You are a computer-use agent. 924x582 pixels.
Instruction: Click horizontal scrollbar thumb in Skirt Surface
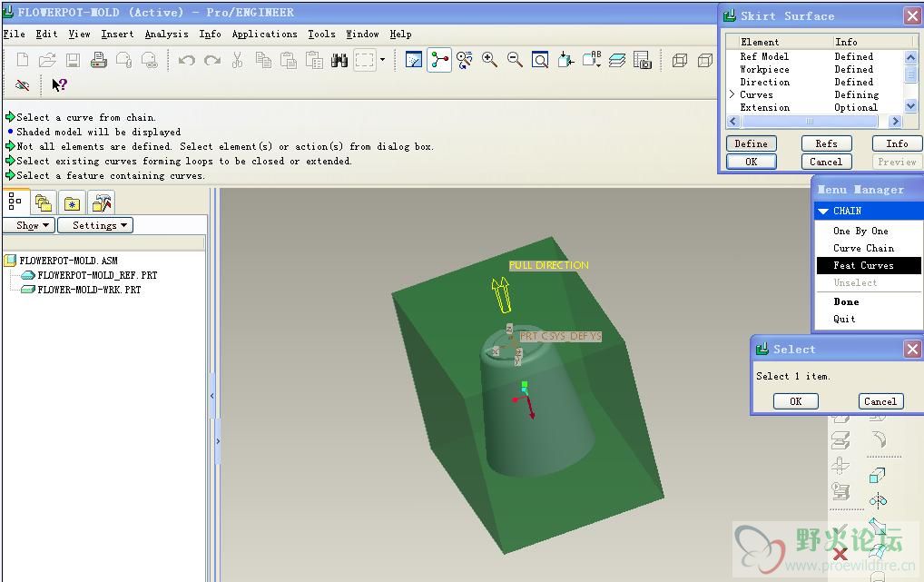pos(810,121)
